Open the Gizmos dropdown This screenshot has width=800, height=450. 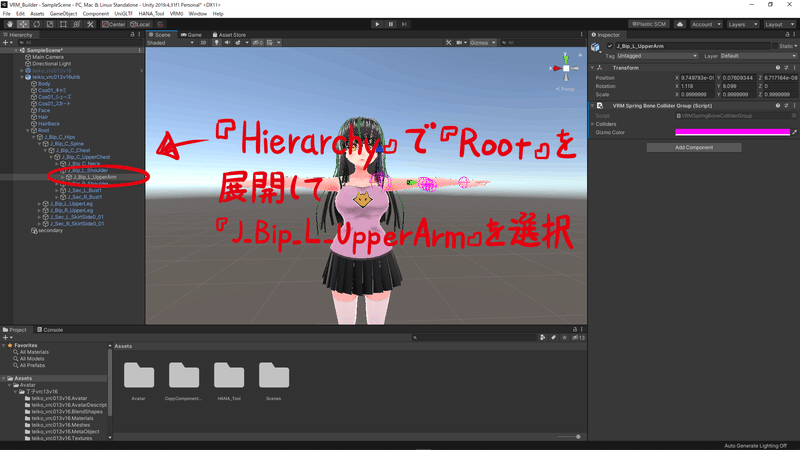click(x=482, y=43)
